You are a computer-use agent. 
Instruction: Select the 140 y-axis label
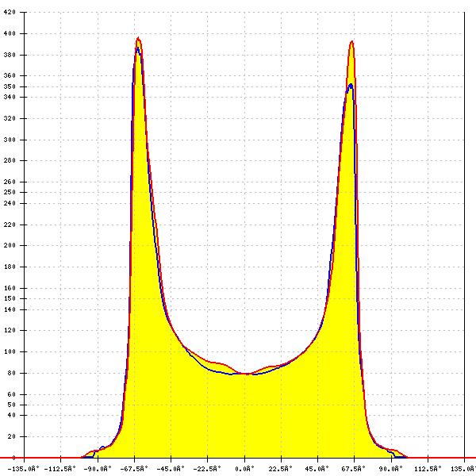(x=10, y=309)
